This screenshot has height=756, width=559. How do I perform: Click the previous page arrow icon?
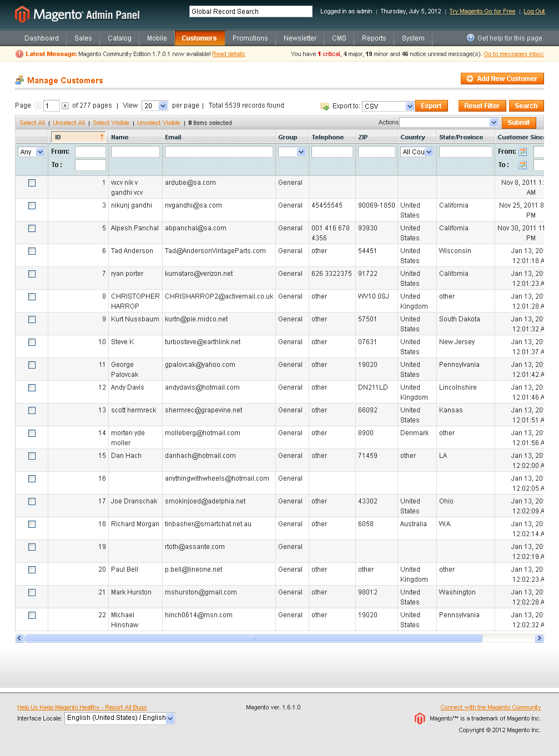[x=38, y=105]
